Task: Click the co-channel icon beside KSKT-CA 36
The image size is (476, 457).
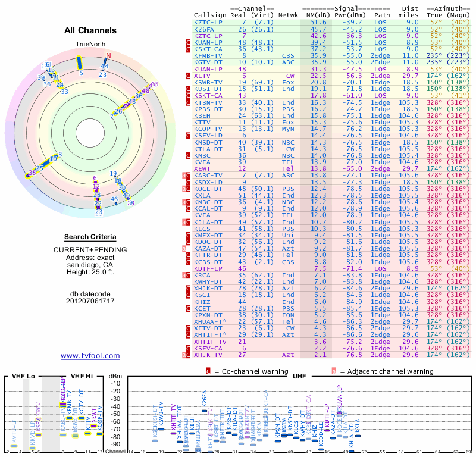Action: [x=188, y=49]
